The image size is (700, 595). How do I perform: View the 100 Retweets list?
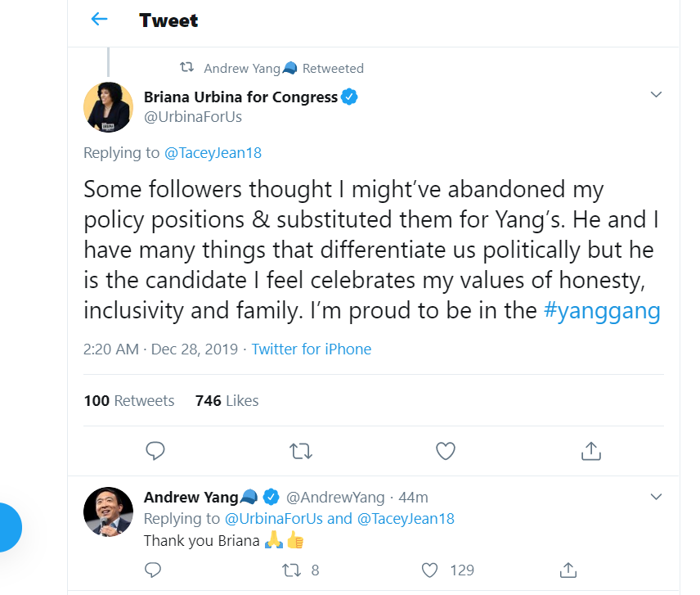point(129,400)
